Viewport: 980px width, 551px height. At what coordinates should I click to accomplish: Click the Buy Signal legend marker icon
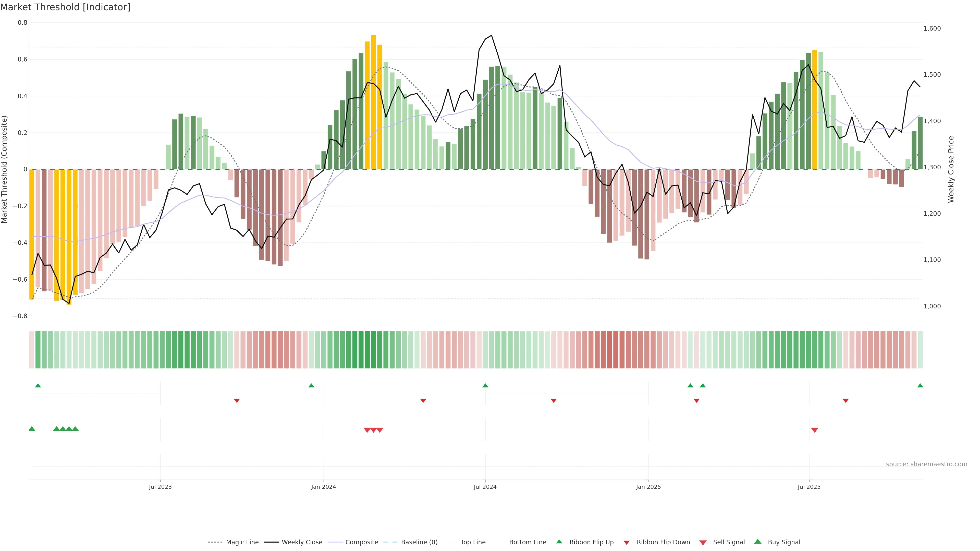coord(758,542)
